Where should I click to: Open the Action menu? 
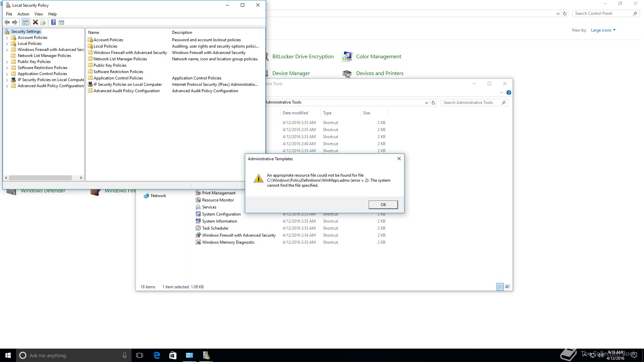click(23, 14)
